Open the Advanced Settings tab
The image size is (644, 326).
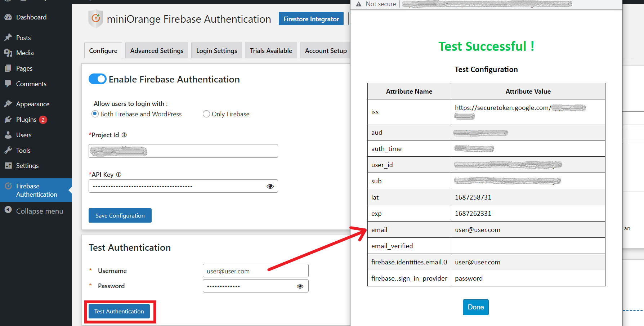pos(157,50)
